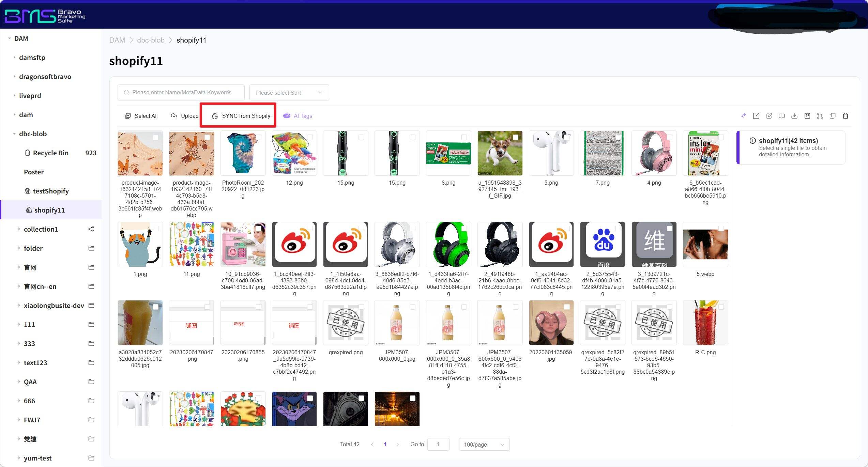
Task: Click the AI sparkle icon in toolbar
Action: [743, 116]
